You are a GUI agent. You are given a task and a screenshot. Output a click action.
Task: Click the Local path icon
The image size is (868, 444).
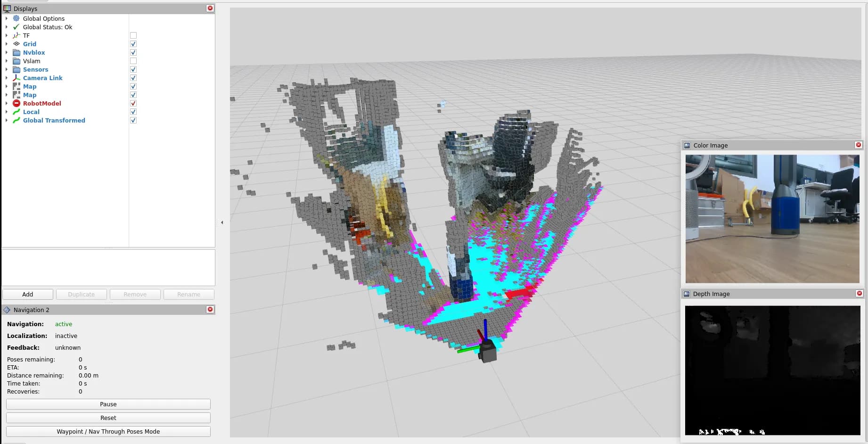point(16,112)
